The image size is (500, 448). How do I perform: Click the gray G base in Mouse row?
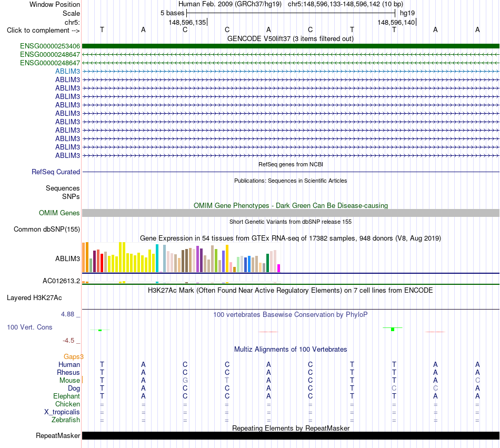[185, 380]
